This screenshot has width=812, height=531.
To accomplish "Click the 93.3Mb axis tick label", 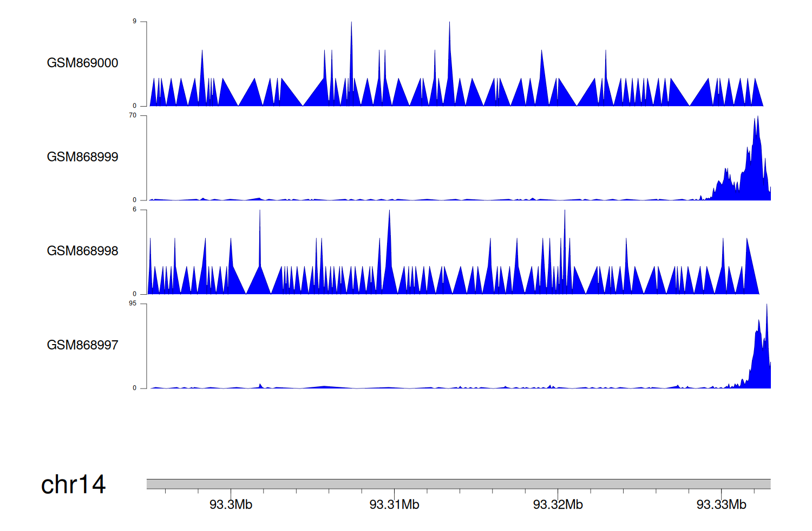I will pyautogui.click(x=231, y=504).
